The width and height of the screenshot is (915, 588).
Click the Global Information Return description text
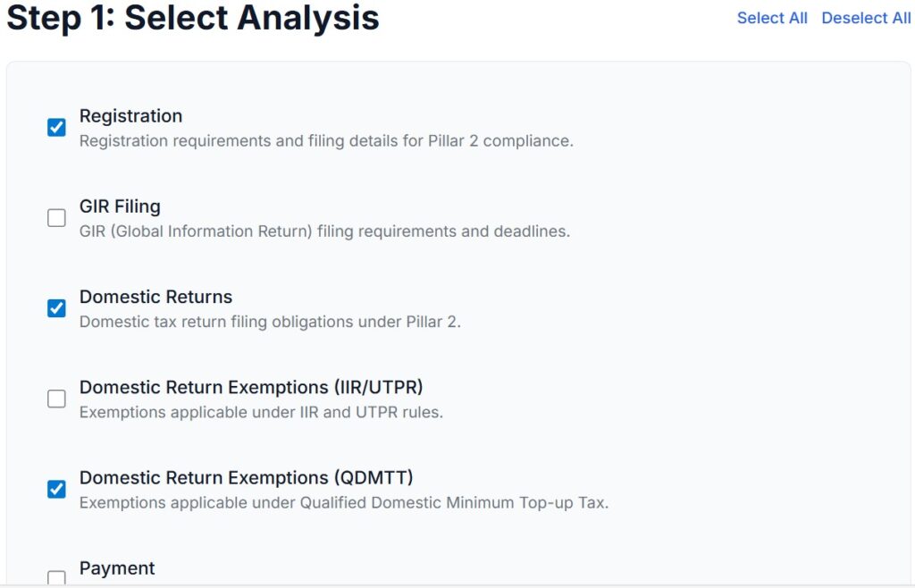pyautogui.click(x=324, y=231)
